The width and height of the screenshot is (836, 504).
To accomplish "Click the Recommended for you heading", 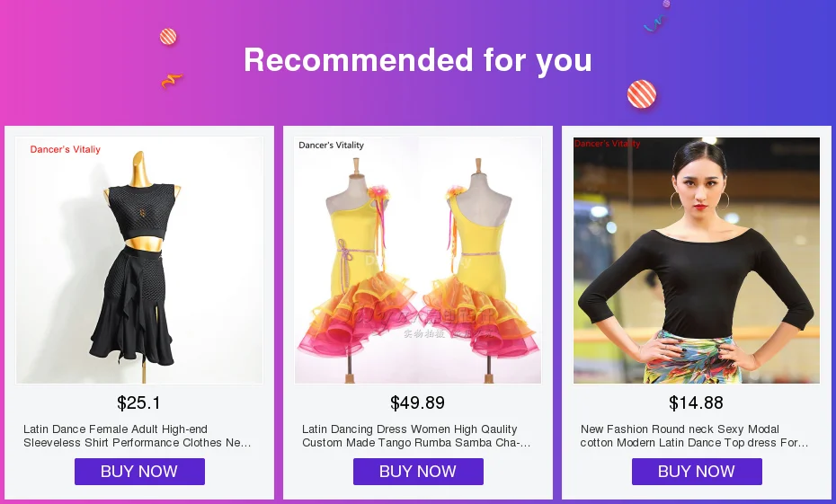I will coord(418,59).
